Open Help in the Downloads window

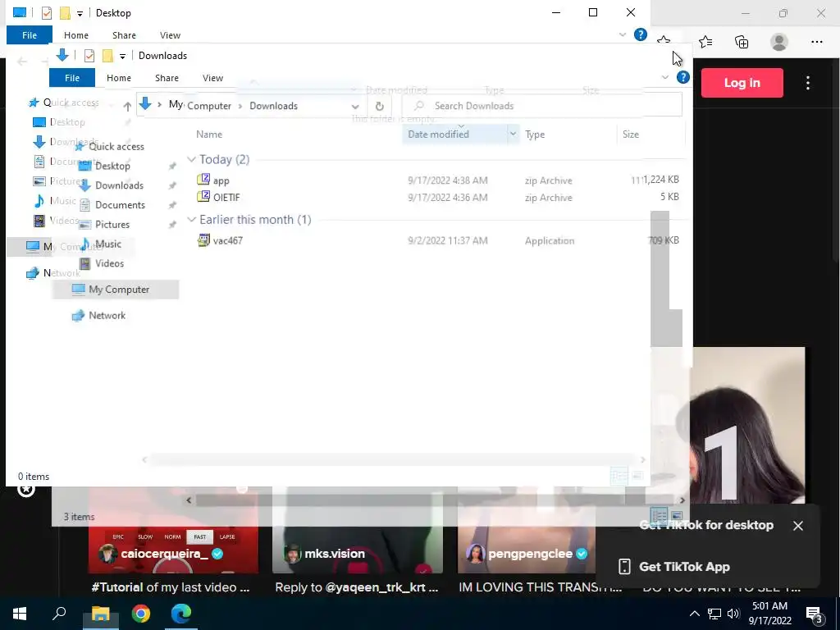[x=683, y=78]
